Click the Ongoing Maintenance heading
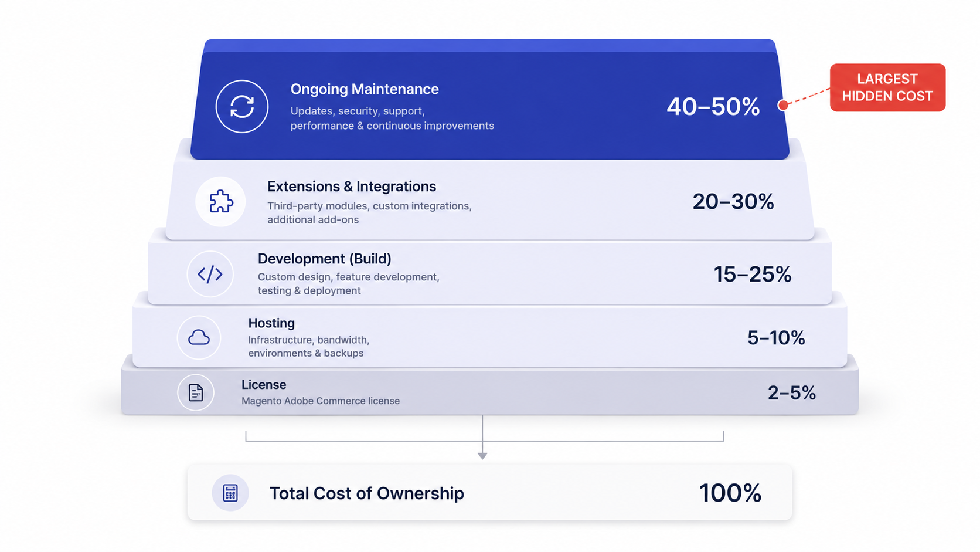 tap(365, 89)
